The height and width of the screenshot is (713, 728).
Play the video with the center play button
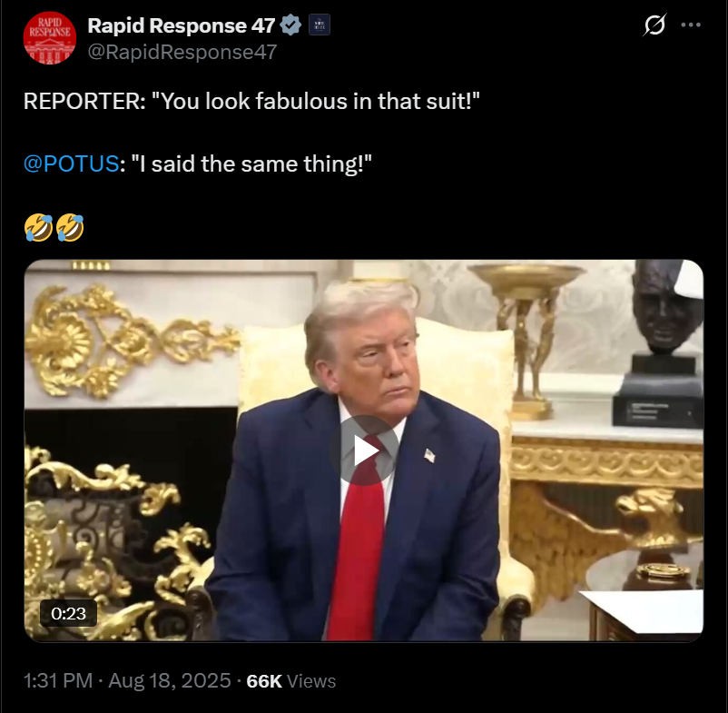coord(363,451)
